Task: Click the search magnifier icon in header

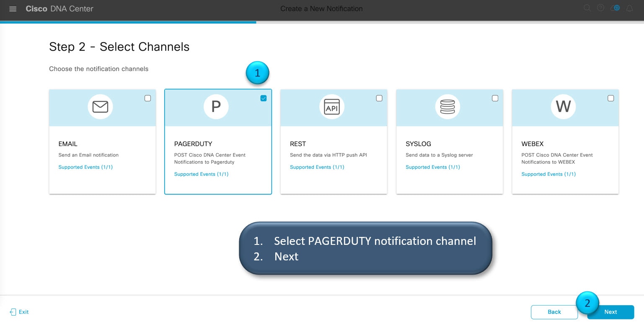Action: 587,8
